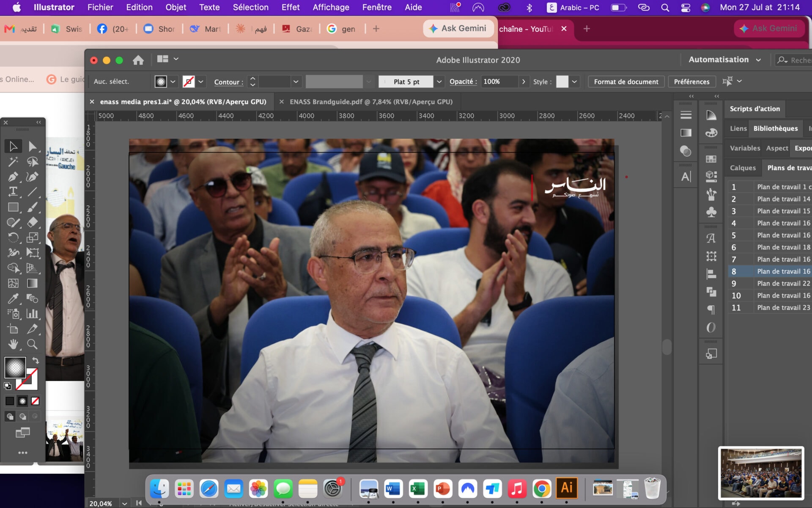Image resolution: width=812 pixels, height=508 pixels.
Task: Select the Mesh tool
Action: (13, 283)
